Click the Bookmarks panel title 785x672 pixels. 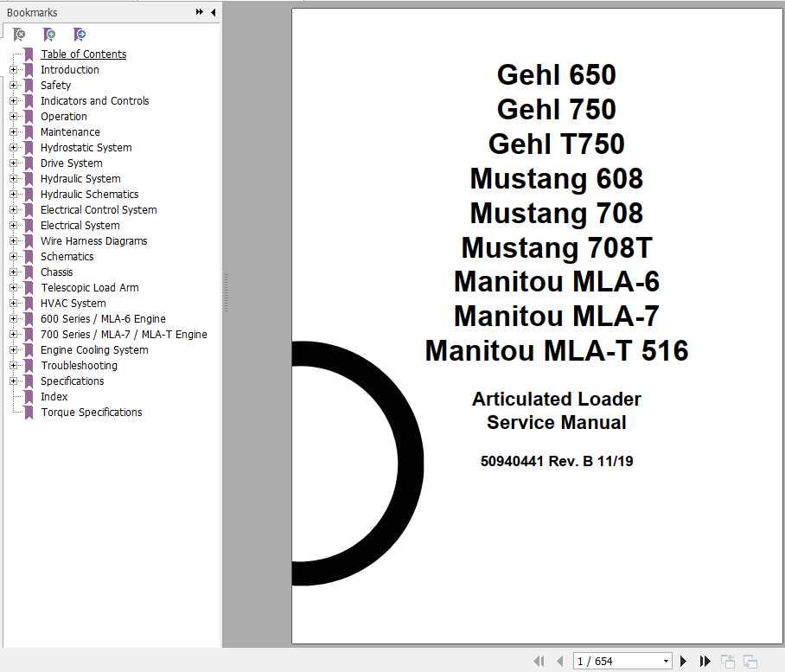tap(32, 12)
